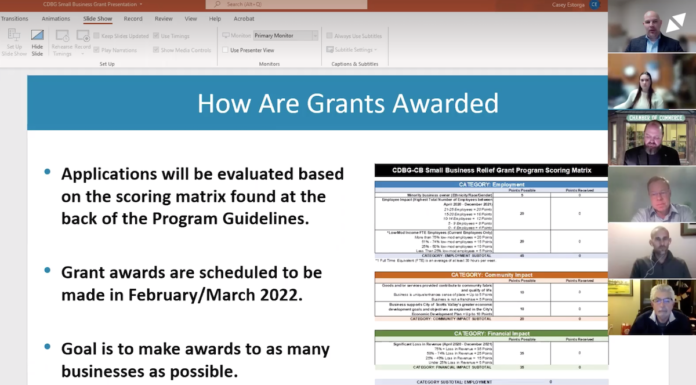Toggle Keep Slides Updated checkbox

tap(96, 36)
